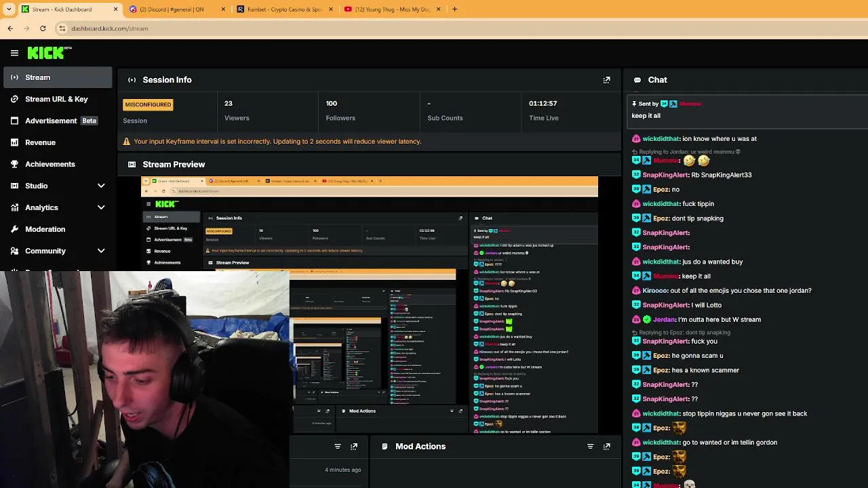Open the hamburger menu beside the Kick logo
This screenshot has width=868, height=488.
tap(14, 53)
